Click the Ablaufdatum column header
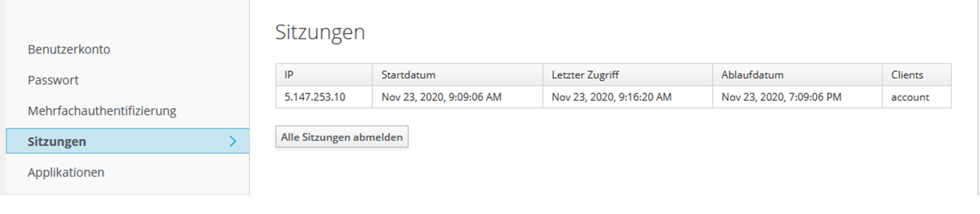980x214 pixels. click(752, 75)
